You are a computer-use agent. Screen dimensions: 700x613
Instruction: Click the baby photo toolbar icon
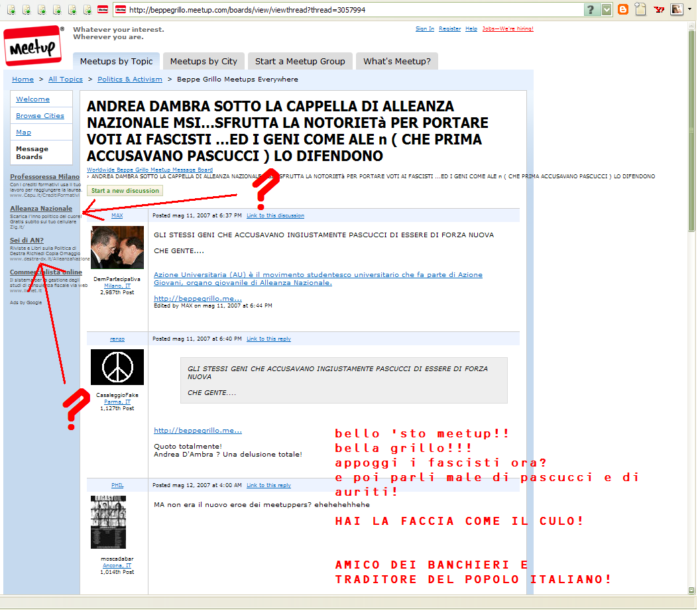676,9
